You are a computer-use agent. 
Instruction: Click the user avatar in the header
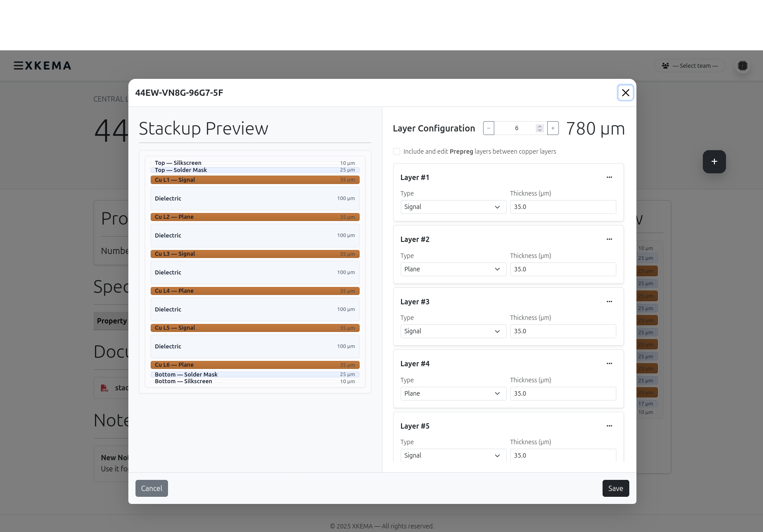coord(742,65)
